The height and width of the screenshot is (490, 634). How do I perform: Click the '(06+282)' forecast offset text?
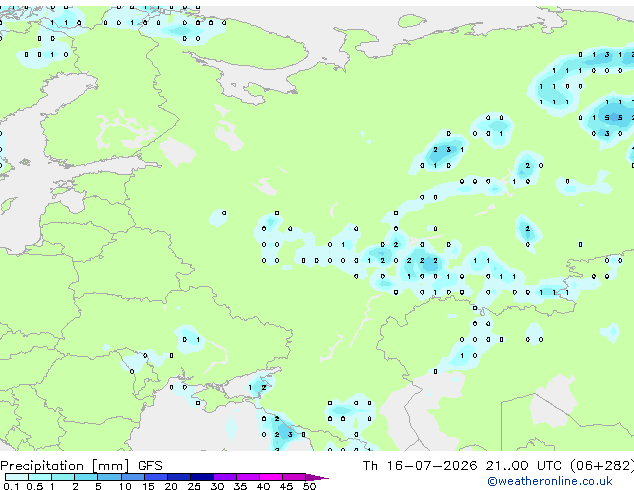coord(602,466)
